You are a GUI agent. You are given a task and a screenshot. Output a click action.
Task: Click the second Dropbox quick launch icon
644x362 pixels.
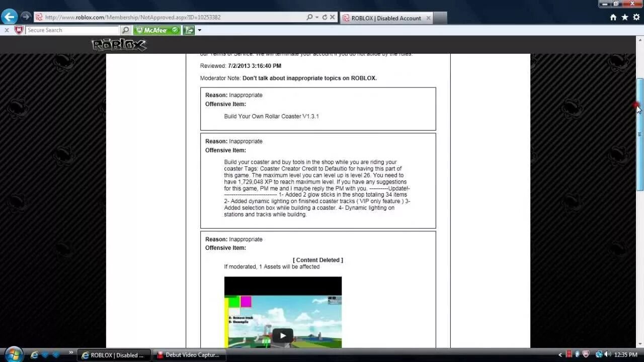pyautogui.click(x=56, y=354)
